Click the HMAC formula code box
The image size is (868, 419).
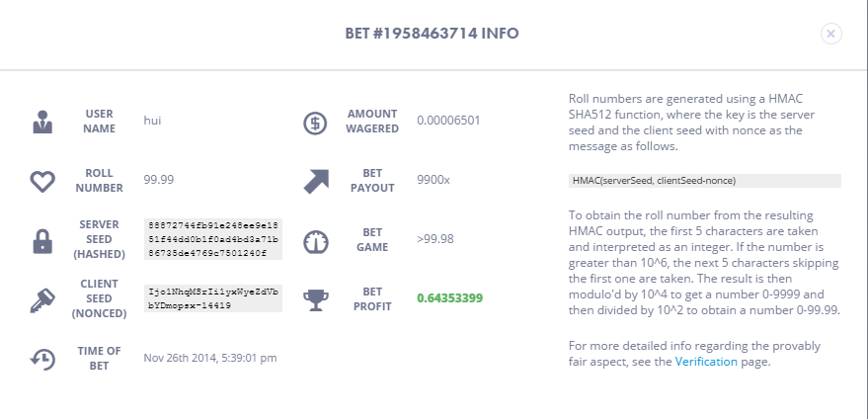tap(705, 181)
